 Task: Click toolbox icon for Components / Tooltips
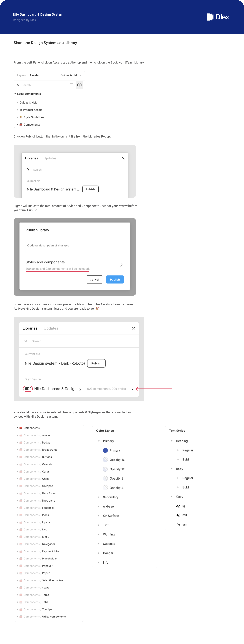[21, 609]
